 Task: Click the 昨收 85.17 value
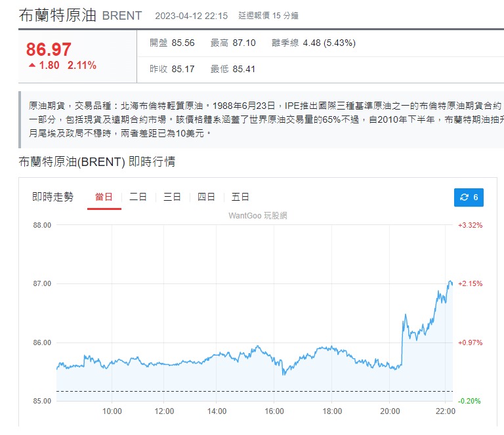click(x=183, y=69)
